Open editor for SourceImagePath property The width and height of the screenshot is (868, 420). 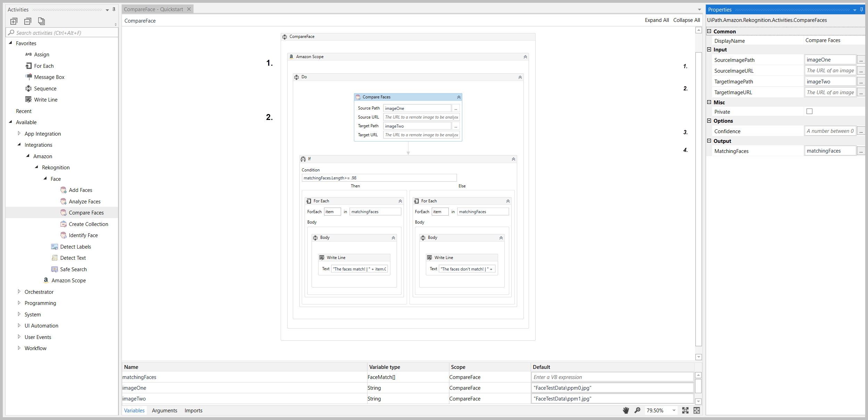click(x=861, y=60)
